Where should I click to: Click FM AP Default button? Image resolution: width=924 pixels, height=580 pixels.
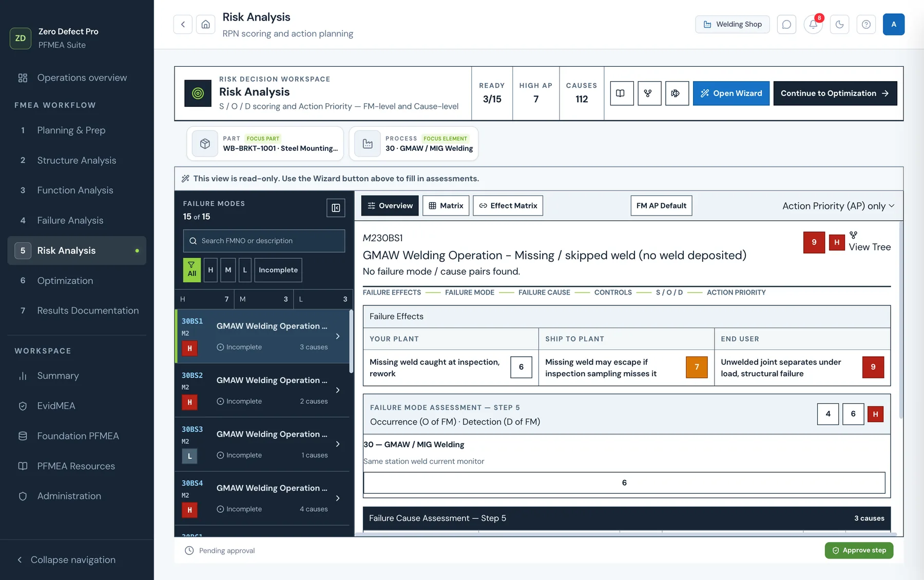click(x=661, y=206)
